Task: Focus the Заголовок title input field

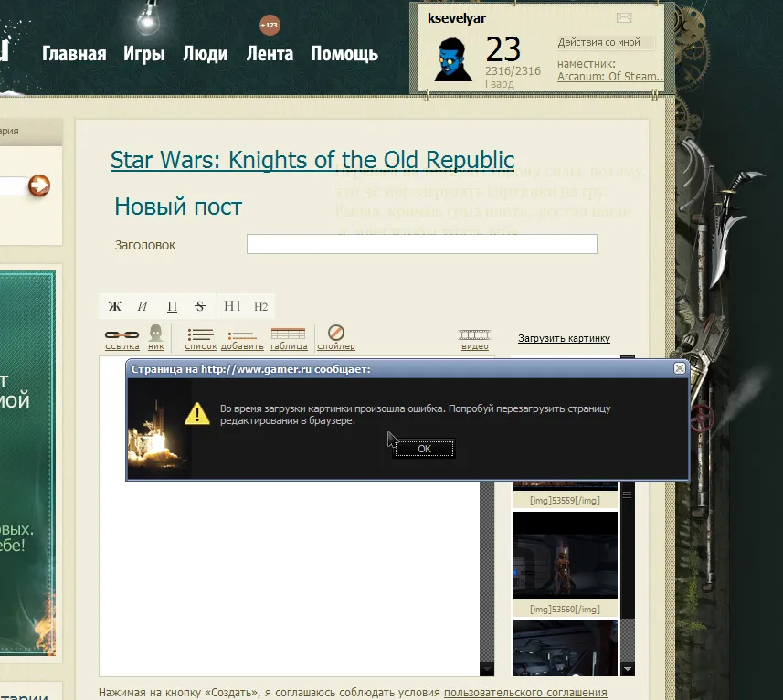Action: 421,244
